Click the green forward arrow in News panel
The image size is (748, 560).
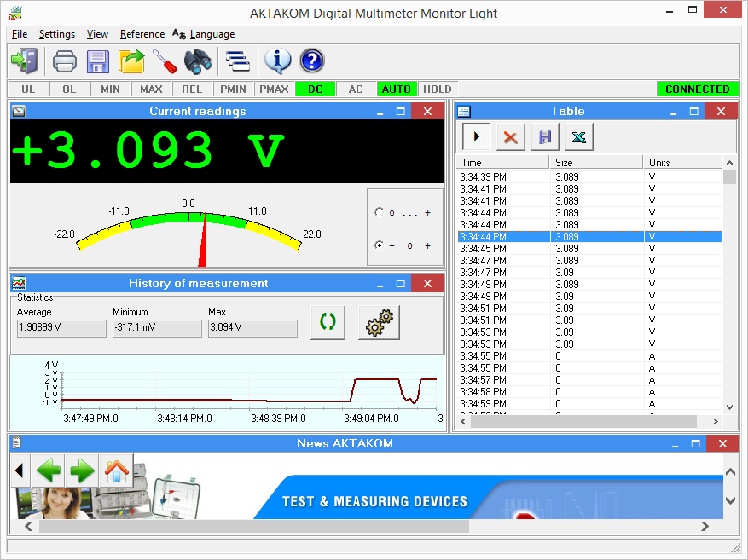(x=82, y=471)
